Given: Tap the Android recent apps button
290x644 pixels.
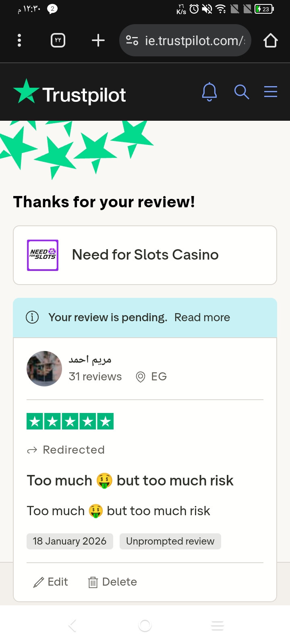Looking at the screenshot, I should click(217, 625).
